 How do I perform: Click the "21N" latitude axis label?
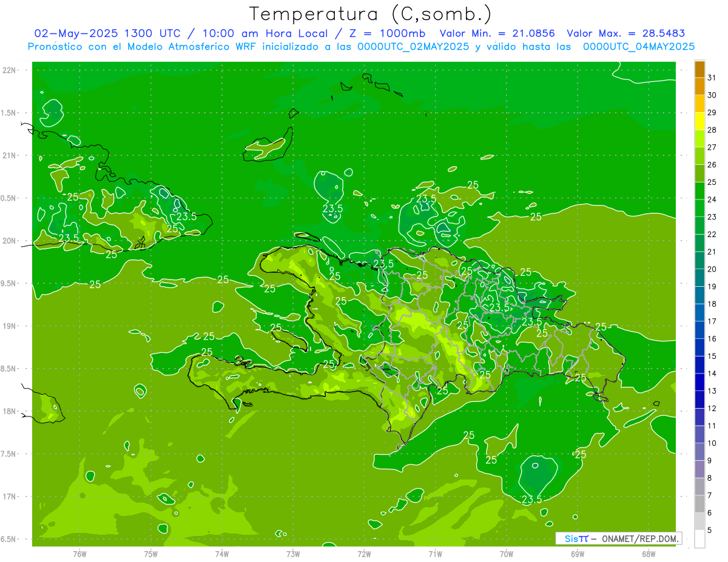point(10,155)
